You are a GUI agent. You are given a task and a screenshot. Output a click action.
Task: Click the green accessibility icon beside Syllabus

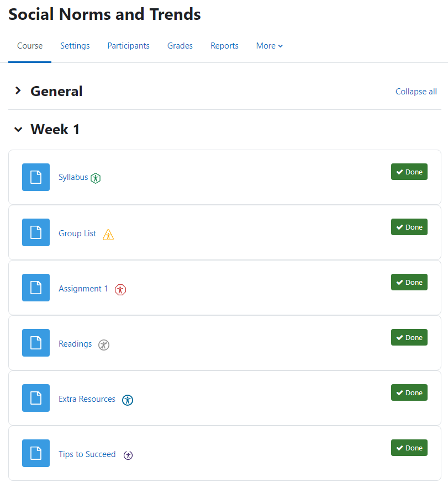[96, 178]
